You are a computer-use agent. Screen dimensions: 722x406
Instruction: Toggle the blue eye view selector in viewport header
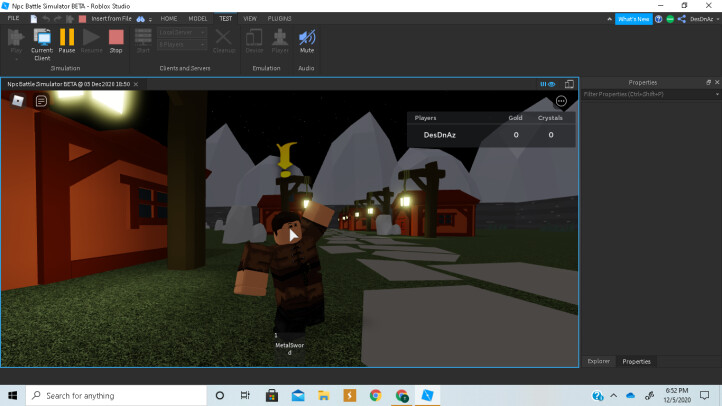pos(547,84)
